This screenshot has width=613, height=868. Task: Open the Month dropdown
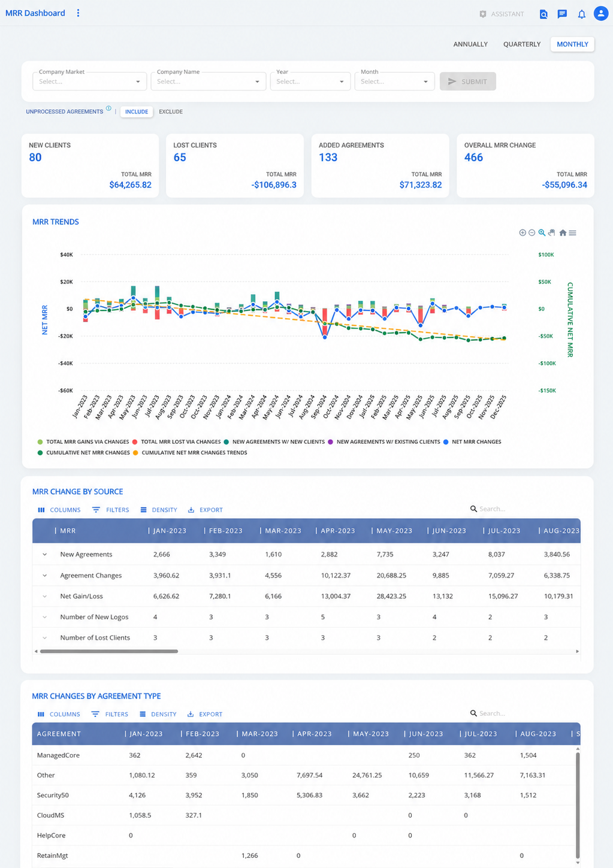tap(394, 81)
